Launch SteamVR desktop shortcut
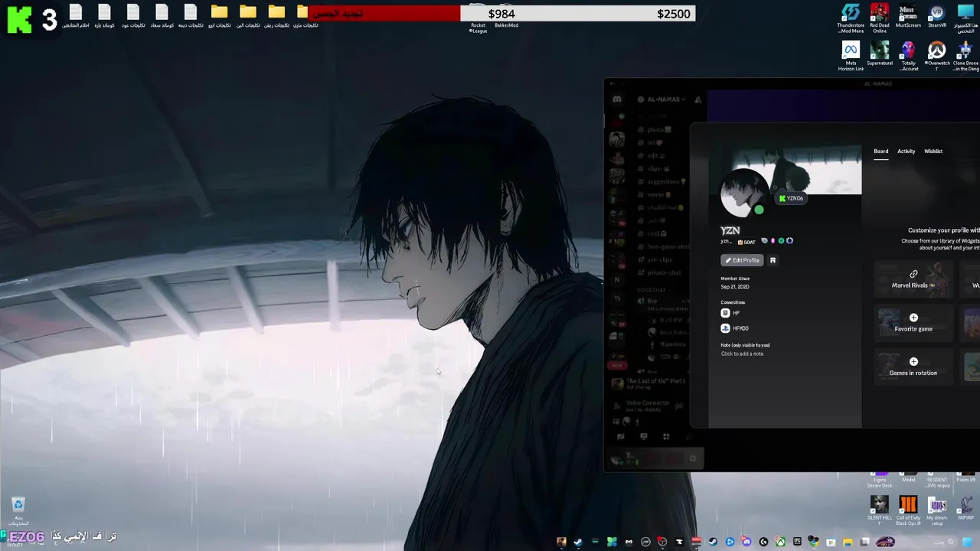 click(x=936, y=17)
